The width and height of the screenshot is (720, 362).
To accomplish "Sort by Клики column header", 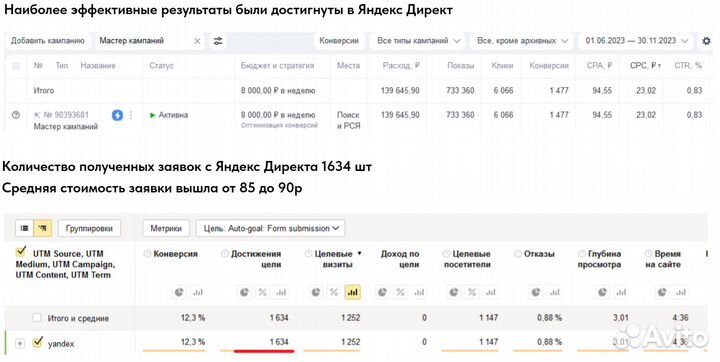I will 502,66.
